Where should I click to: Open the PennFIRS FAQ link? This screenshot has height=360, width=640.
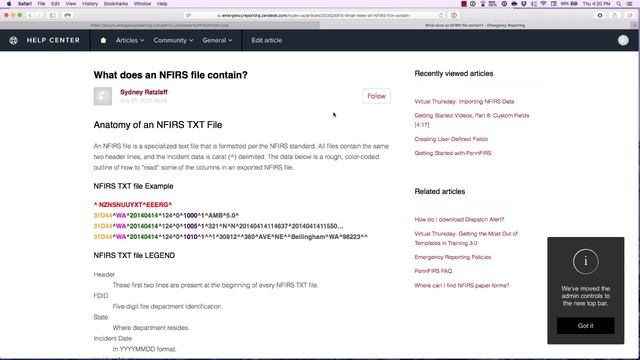[x=433, y=271]
